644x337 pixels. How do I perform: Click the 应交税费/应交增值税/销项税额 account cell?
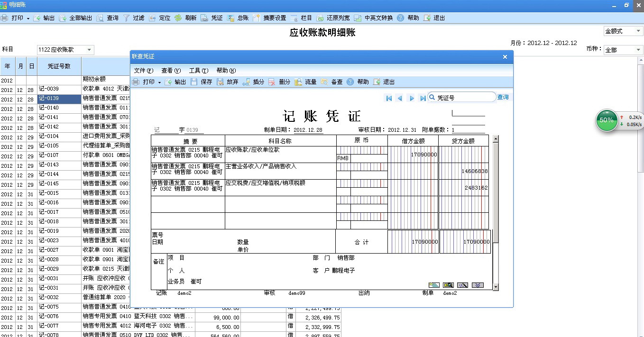point(281,187)
